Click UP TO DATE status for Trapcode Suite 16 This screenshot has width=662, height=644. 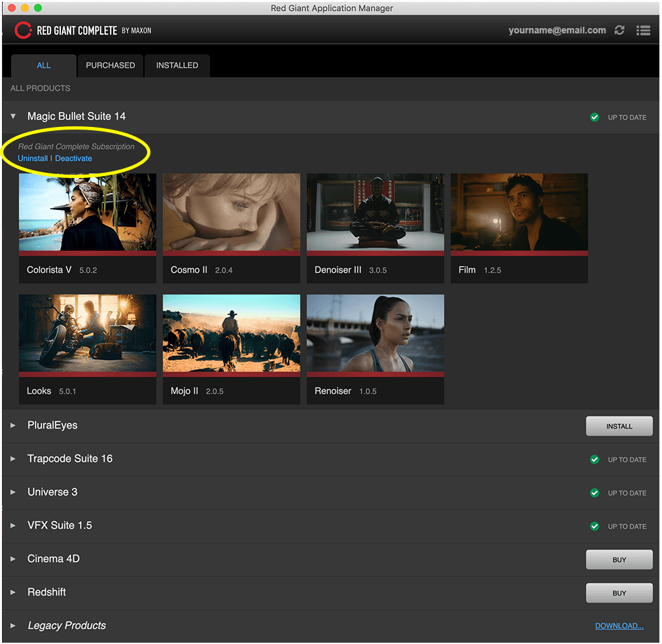[627, 459]
